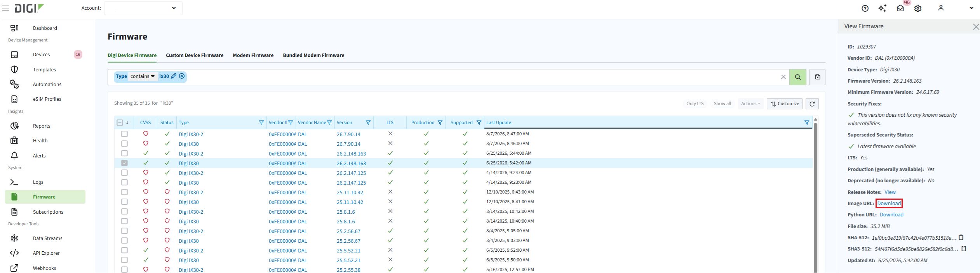Open Firmware in the sidebar
The image size is (980, 273).
pyautogui.click(x=45, y=197)
